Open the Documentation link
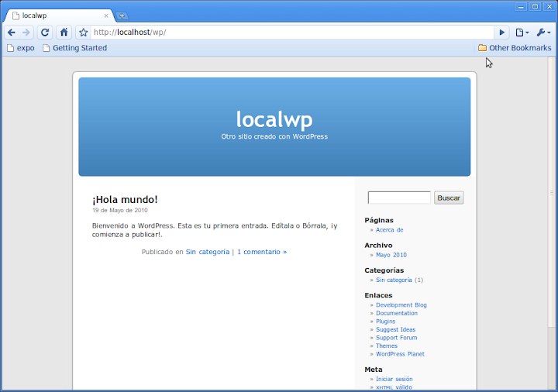 point(397,314)
